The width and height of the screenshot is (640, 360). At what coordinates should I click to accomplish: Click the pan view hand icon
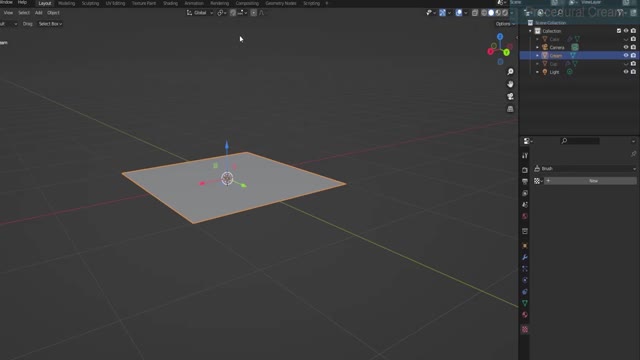(x=510, y=84)
